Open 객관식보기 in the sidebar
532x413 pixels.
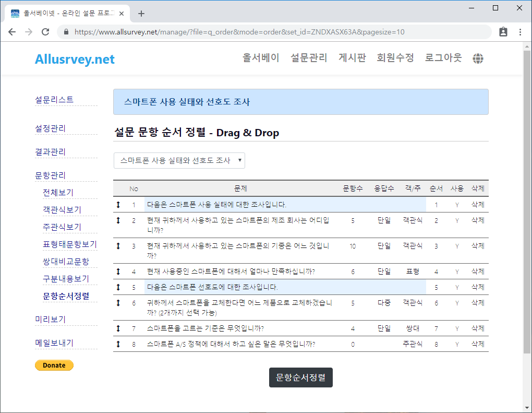[x=62, y=209]
